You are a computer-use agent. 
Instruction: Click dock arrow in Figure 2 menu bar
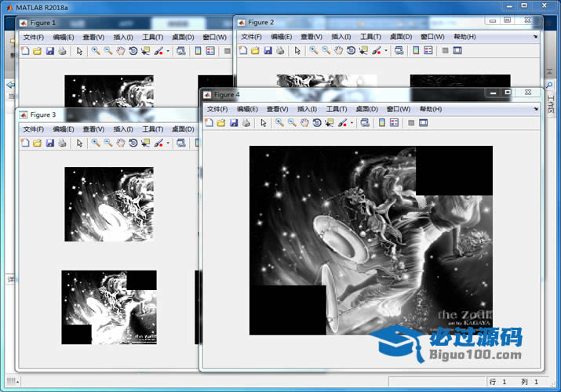click(x=536, y=37)
